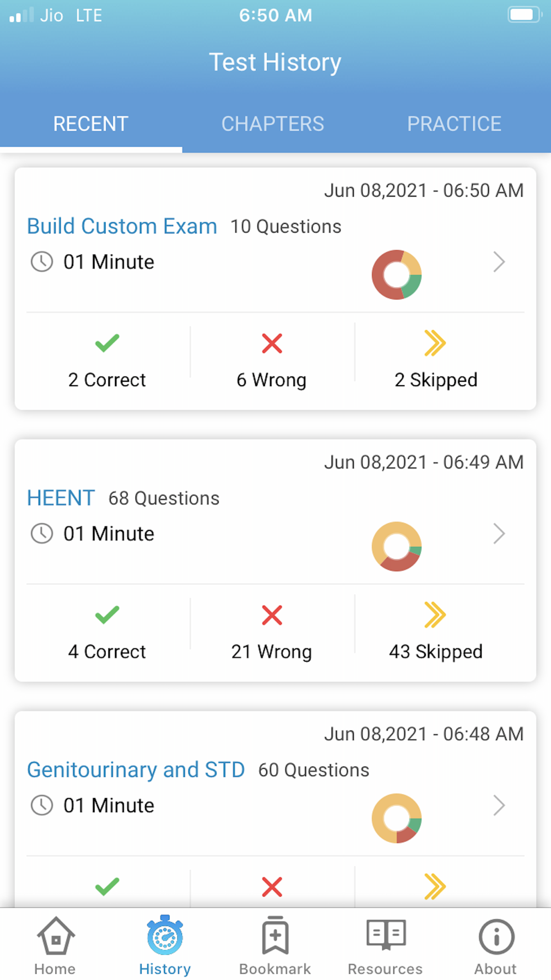This screenshot has width=551, height=980.
Task: Open the HEENT test title link
Action: (61, 498)
